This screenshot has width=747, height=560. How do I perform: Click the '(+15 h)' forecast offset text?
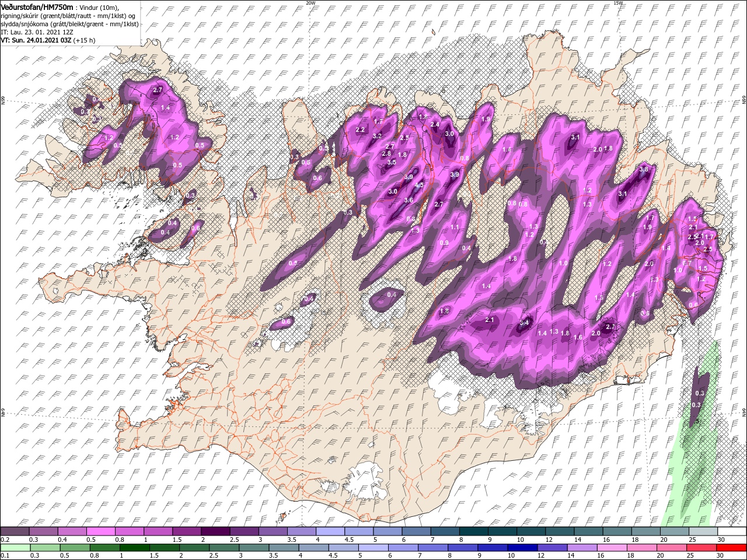[85, 41]
